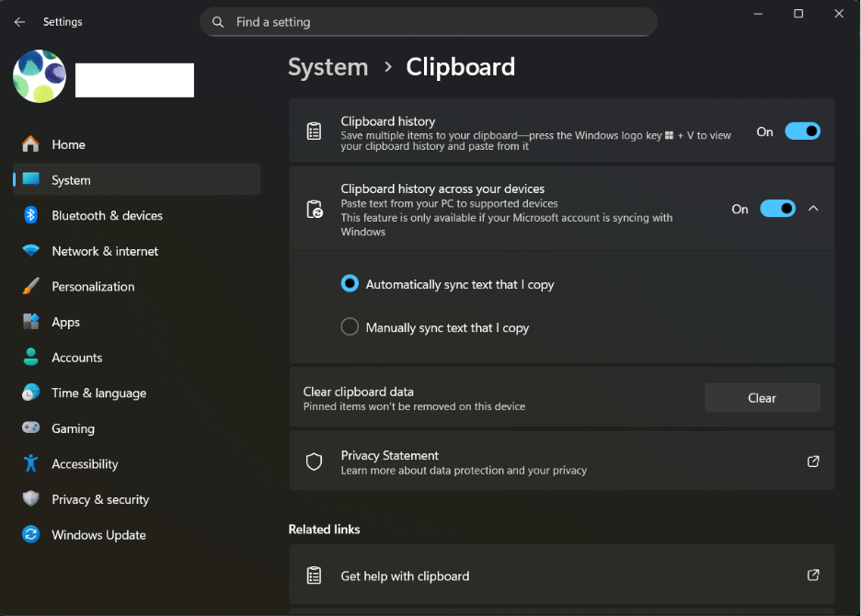861x616 pixels.
Task: Open Accessibility settings label
Action: [x=85, y=464]
